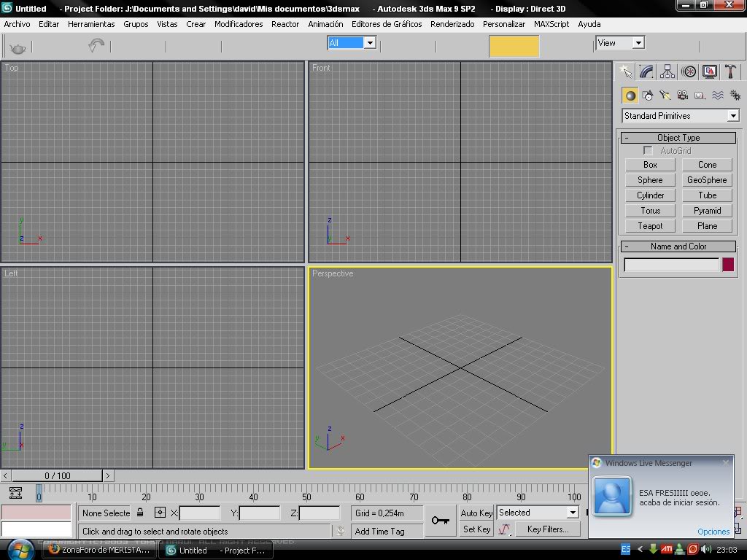Viewport: 747px width, 560px height.
Task: Open the Archivo menu
Action: pyautogui.click(x=18, y=24)
